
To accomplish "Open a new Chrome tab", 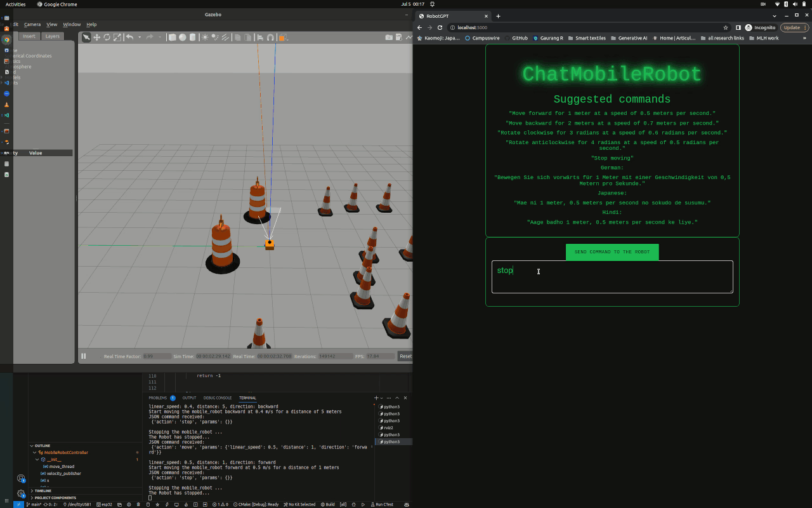I will [x=498, y=16].
